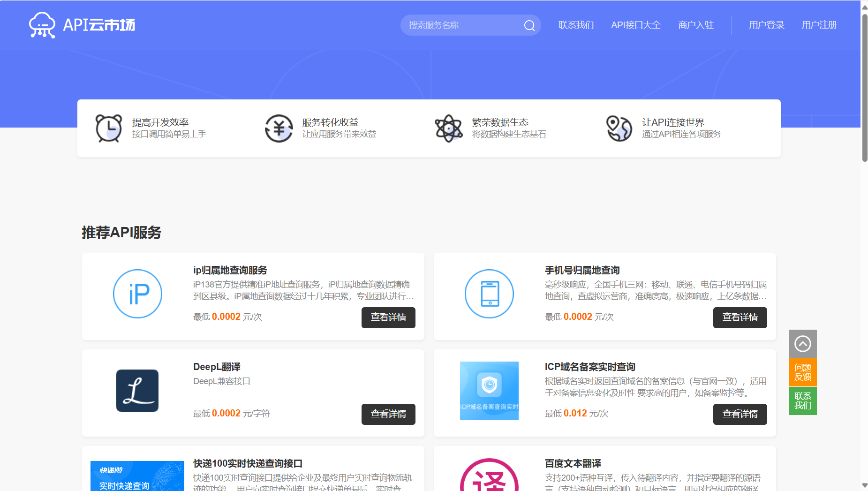Click the atom data ecosystem icon
This screenshot has height=491, width=868.
coord(449,128)
